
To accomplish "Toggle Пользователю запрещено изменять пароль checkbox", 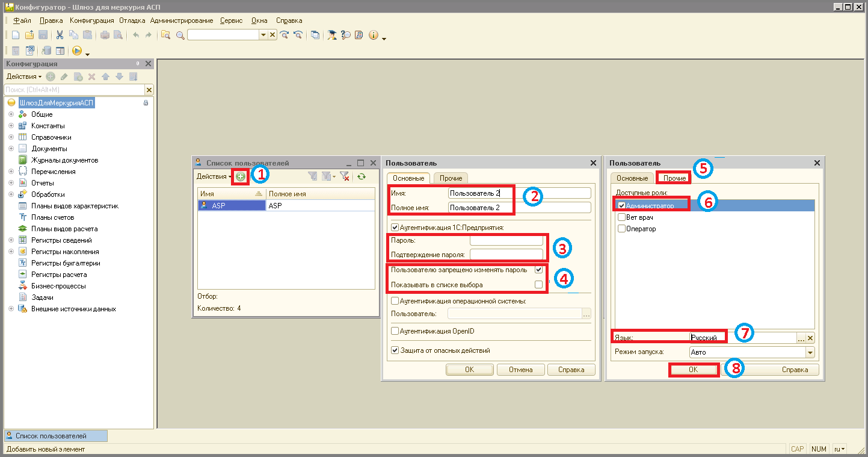I will click(538, 270).
